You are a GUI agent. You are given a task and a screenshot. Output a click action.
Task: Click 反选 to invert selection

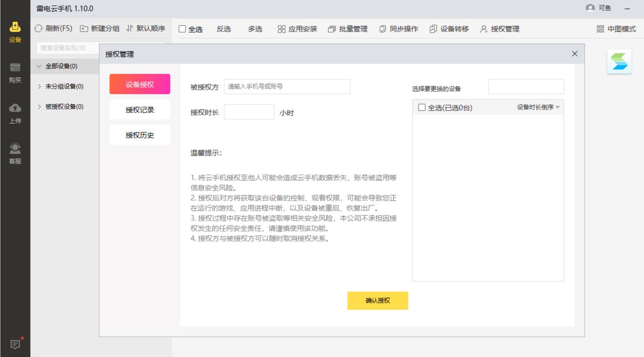coord(223,29)
